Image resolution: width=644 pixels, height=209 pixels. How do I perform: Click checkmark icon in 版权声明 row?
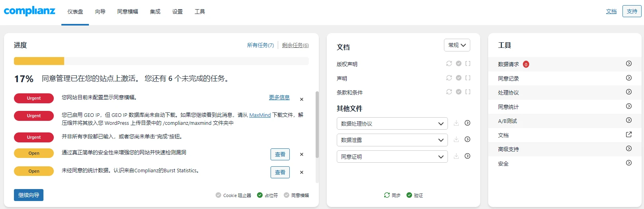[x=459, y=63]
